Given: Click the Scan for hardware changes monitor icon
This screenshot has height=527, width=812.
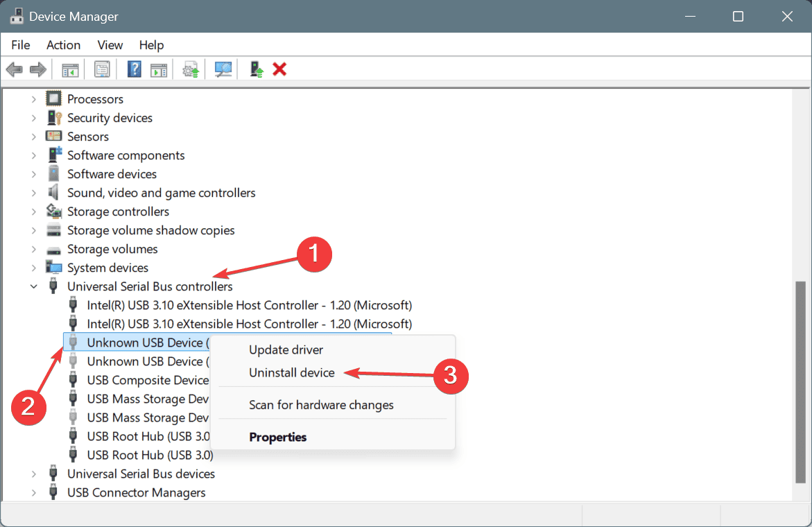Looking at the screenshot, I should [x=223, y=69].
